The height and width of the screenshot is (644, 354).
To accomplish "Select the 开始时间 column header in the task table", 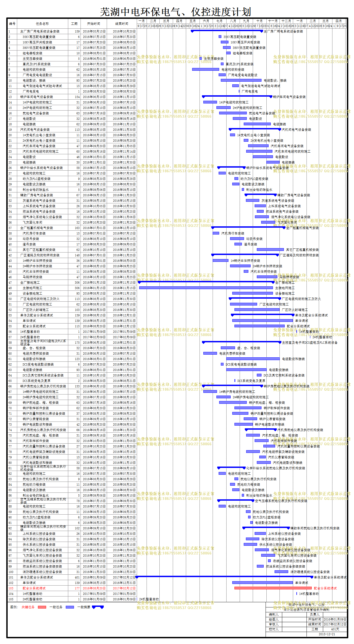I will click(x=94, y=24).
